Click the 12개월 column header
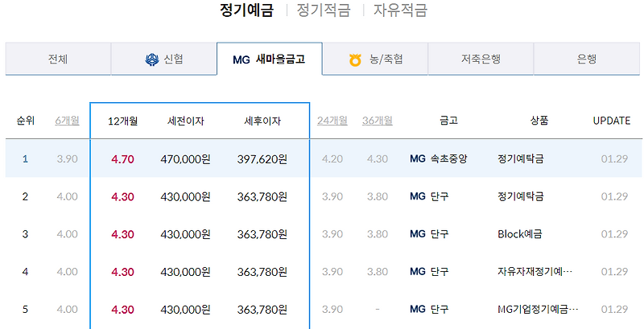This screenshot has height=329, width=644. pyautogui.click(x=123, y=121)
